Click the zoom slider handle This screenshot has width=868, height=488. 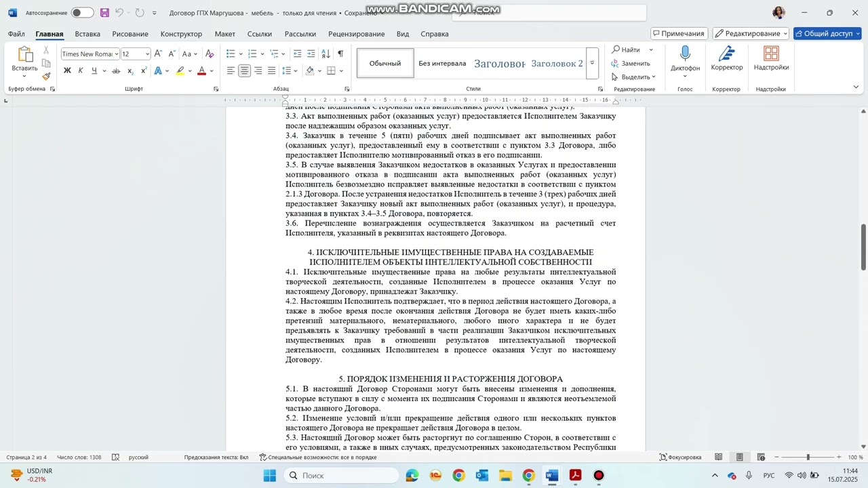tap(808, 457)
